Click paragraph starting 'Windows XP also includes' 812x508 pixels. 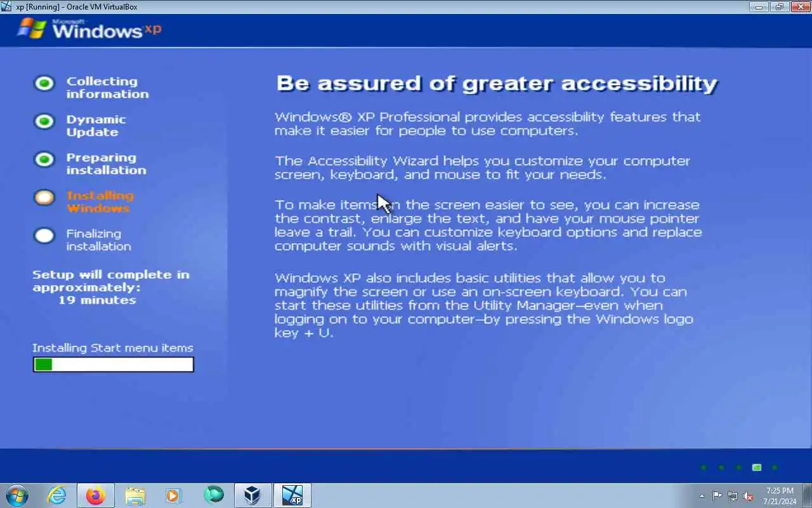click(x=484, y=305)
